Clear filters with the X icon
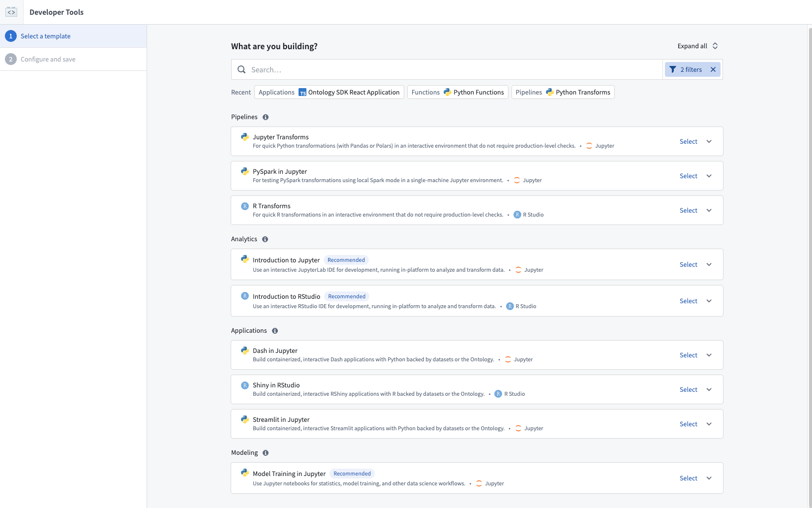812x508 pixels. (x=713, y=69)
